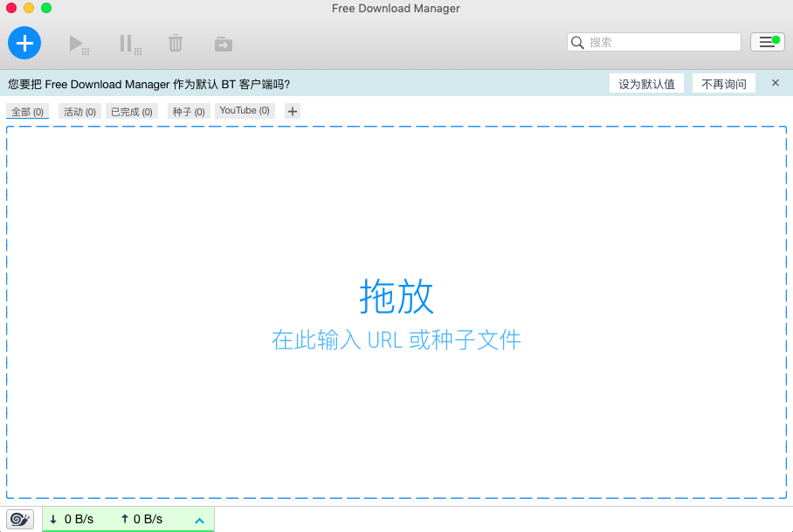Focus the 搜索 search field
Screen dimensions: 793x532
[654, 42]
